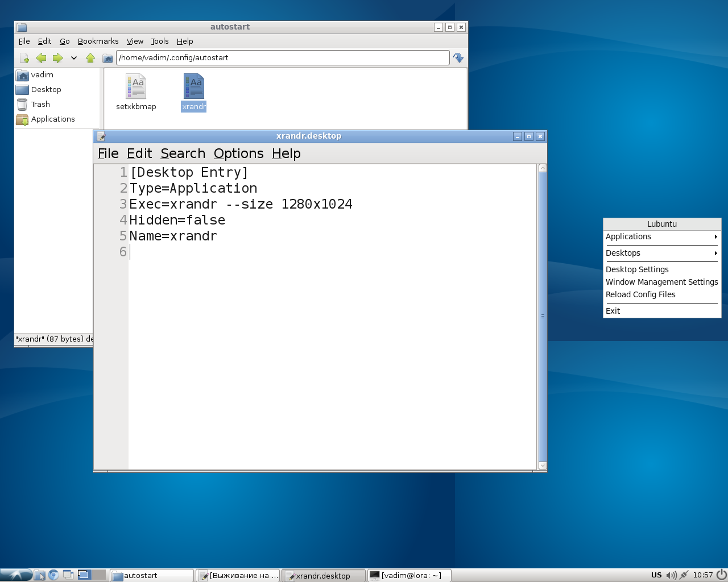728x582 pixels.
Task: Open the Tools menu in file manager
Action: 160,41
